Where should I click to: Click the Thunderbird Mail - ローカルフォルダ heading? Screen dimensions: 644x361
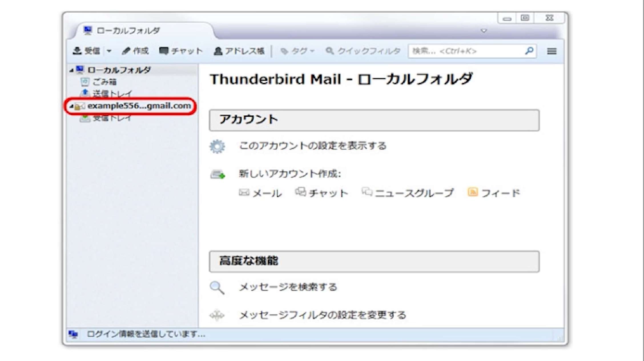[x=341, y=79]
